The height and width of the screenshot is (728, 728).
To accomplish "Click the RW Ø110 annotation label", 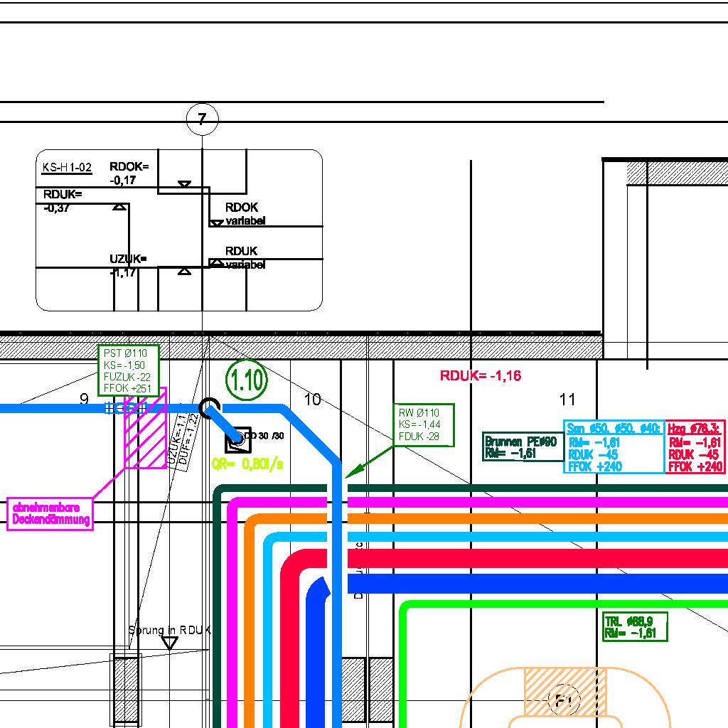I will pyautogui.click(x=423, y=425).
